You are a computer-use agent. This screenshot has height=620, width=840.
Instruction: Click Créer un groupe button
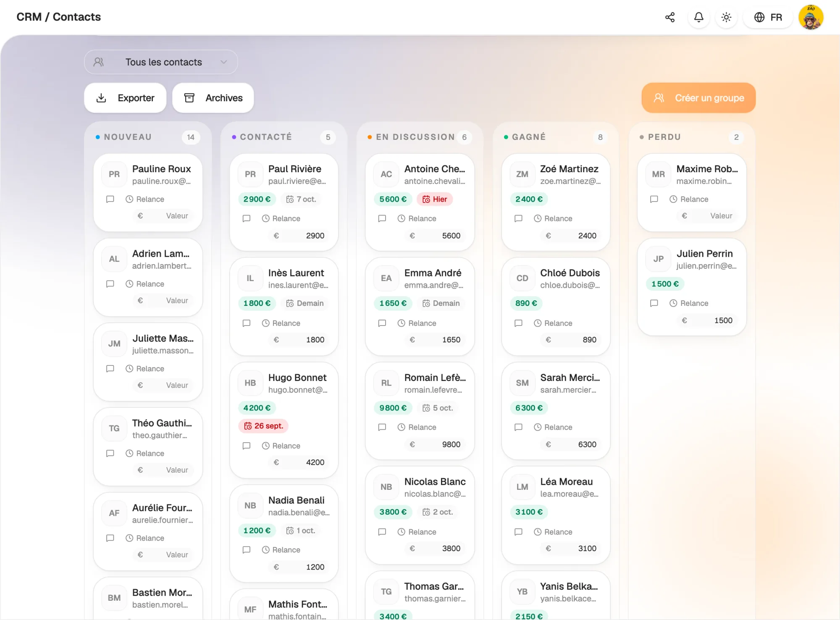(x=698, y=98)
